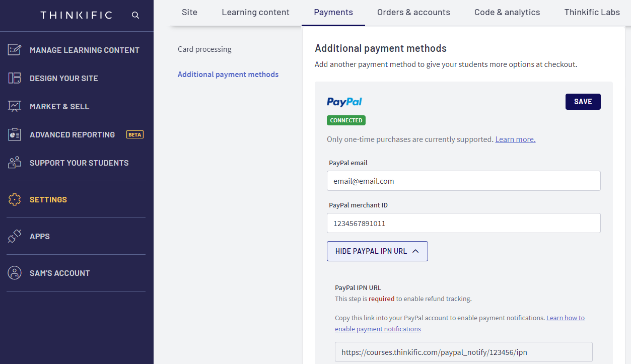This screenshot has height=364, width=631.
Task: Open the Orders & accounts tab
Action: [x=413, y=12]
